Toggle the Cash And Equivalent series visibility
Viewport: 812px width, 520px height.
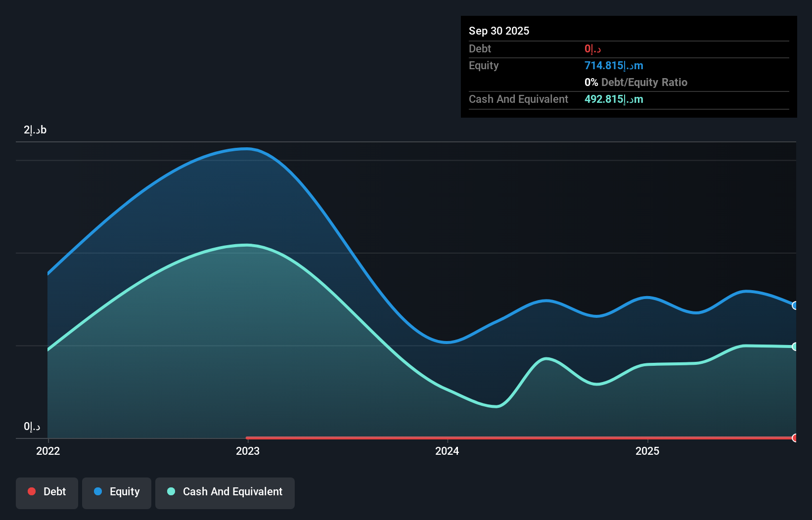click(x=225, y=492)
